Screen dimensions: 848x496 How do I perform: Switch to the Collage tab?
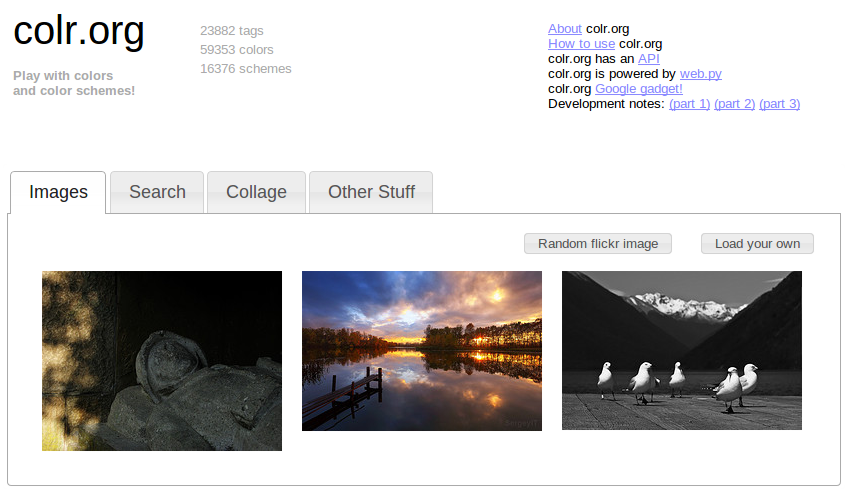256,192
